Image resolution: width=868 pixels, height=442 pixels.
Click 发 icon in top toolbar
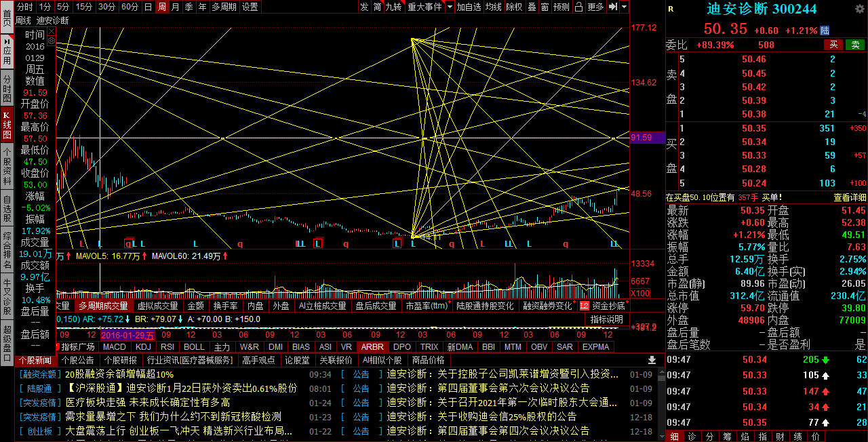click(364, 7)
